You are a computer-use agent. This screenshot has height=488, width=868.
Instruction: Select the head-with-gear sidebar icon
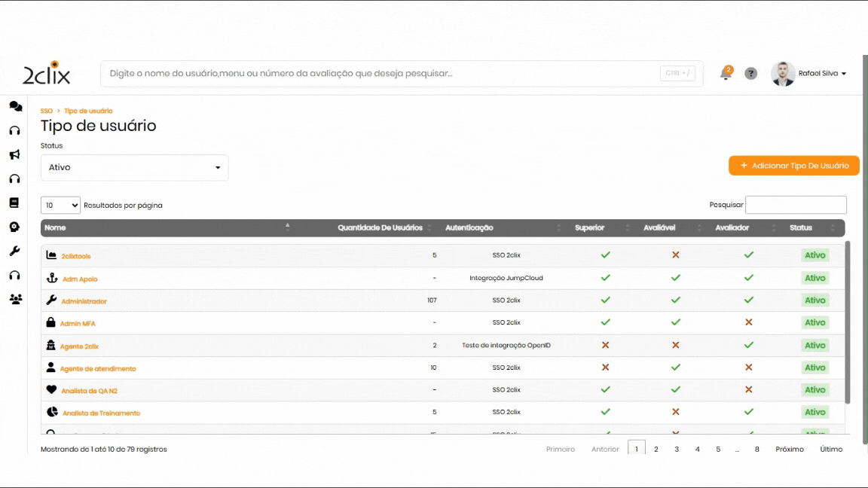[14, 227]
